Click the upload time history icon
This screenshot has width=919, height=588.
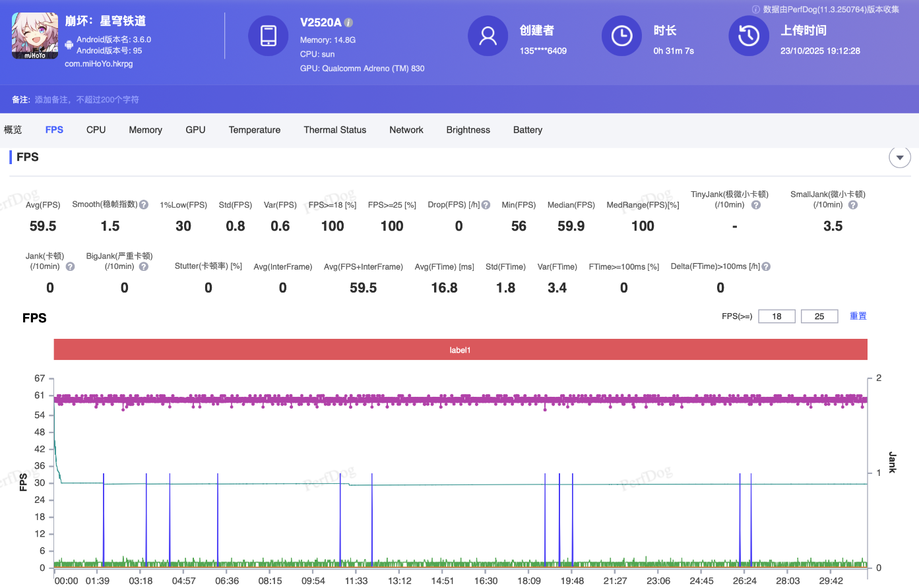click(x=749, y=36)
